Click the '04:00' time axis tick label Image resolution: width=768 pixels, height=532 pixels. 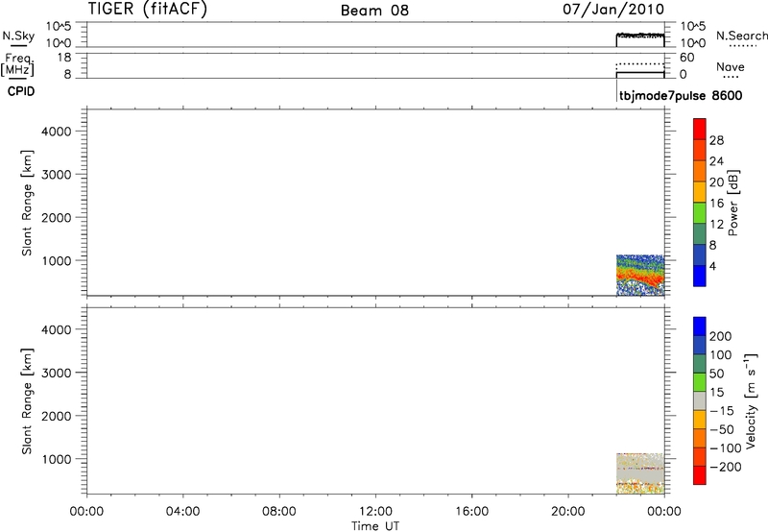[x=182, y=512]
